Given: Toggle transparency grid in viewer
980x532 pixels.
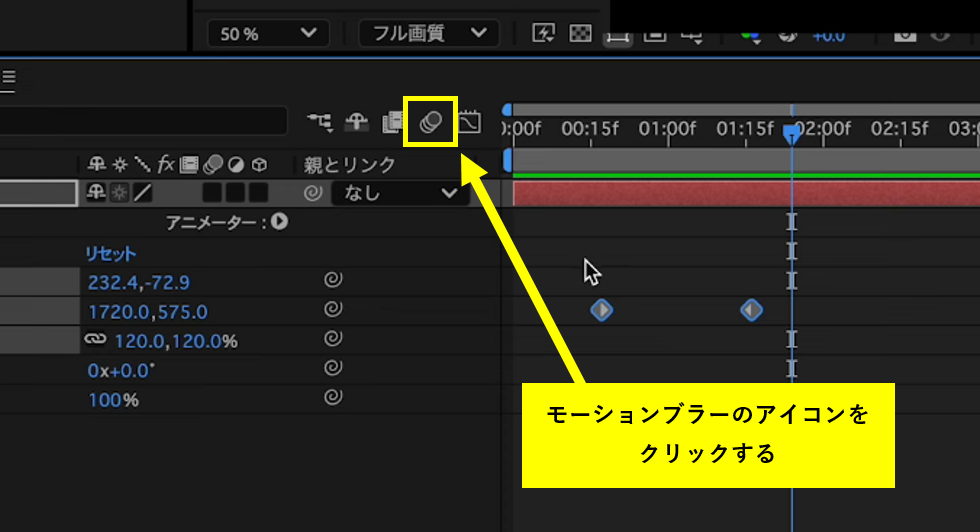Looking at the screenshot, I should [581, 33].
